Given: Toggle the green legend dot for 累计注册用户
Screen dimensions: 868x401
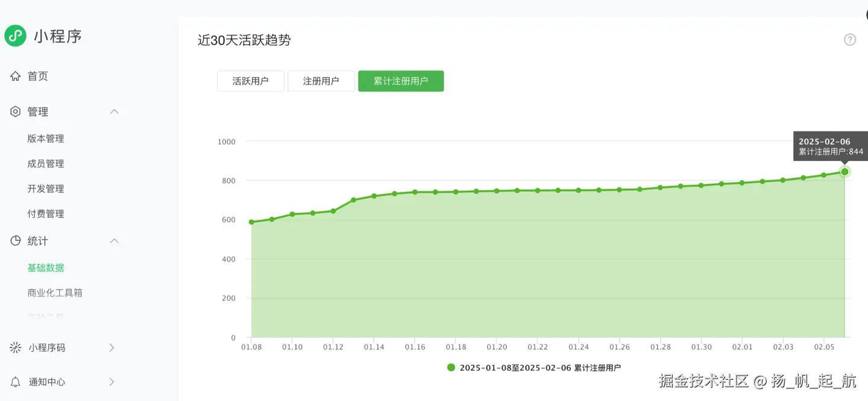Looking at the screenshot, I should [451, 367].
